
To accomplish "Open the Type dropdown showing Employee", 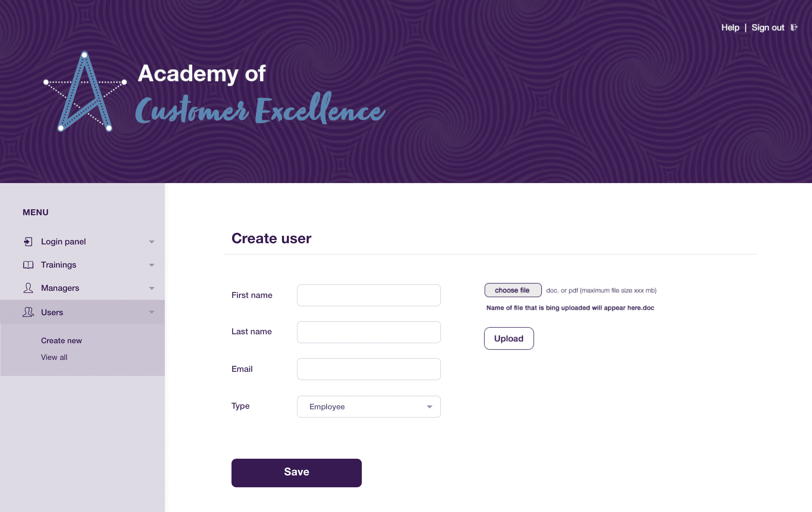I will click(369, 406).
